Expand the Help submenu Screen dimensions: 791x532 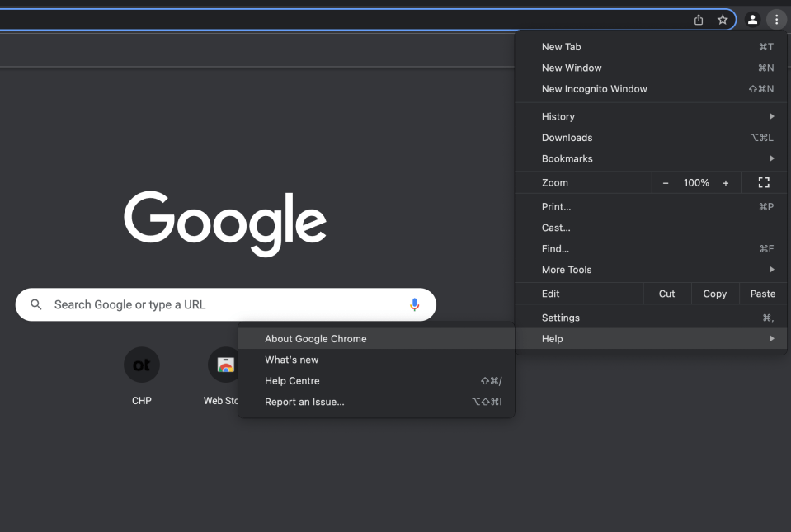pyautogui.click(x=651, y=339)
